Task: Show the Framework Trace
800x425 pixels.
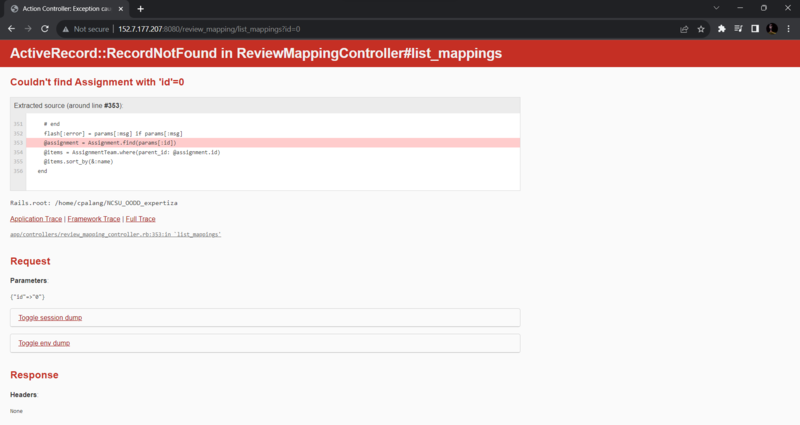Action: point(94,219)
